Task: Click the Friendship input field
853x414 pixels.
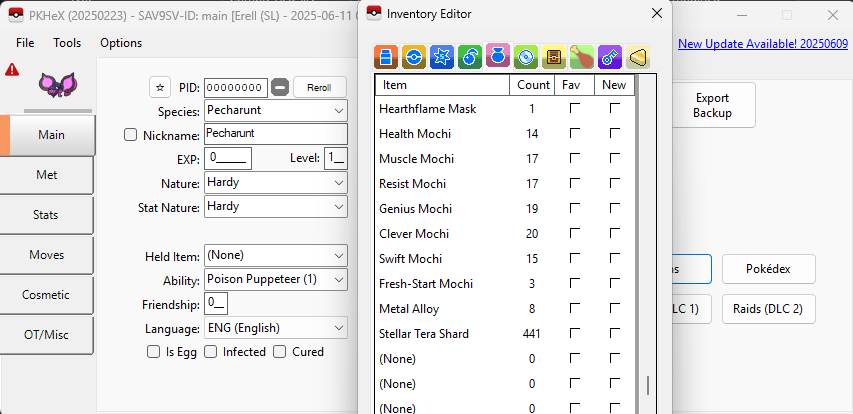Action: (x=217, y=304)
